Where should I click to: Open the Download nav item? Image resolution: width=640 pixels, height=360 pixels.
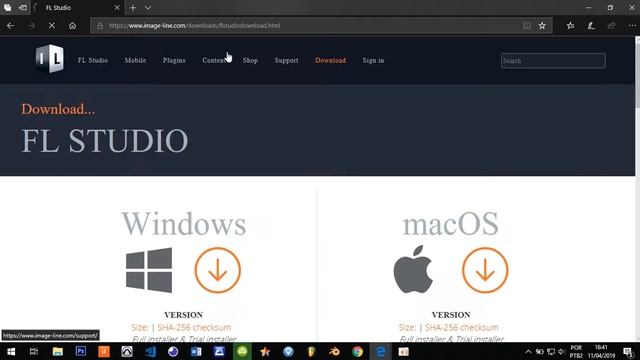pos(330,60)
